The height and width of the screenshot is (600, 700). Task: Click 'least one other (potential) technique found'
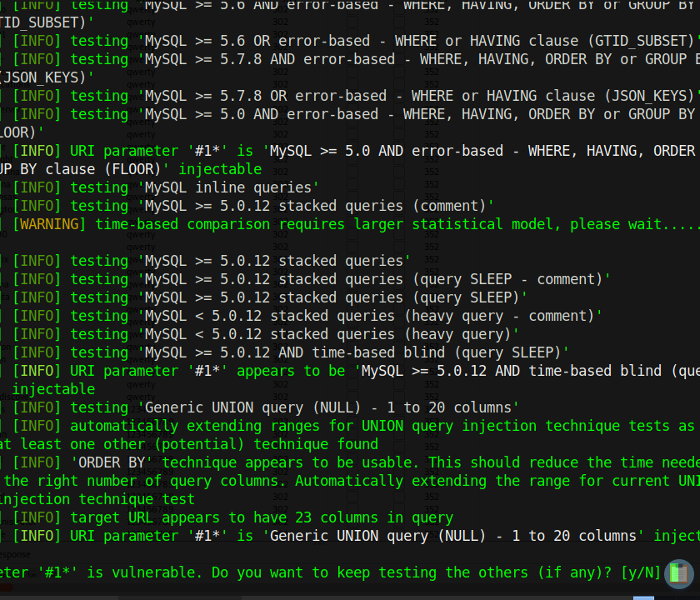[x=199, y=443]
